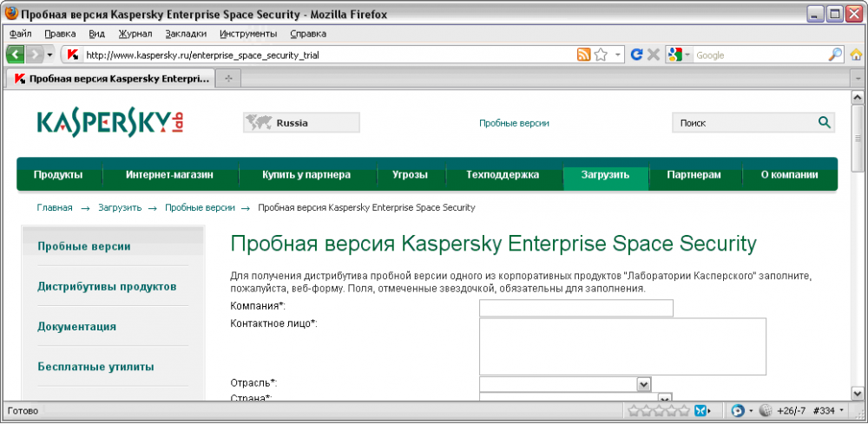868x424 pixels.
Task: Click the Пробные версии breadcrumb link
Action: [200, 208]
